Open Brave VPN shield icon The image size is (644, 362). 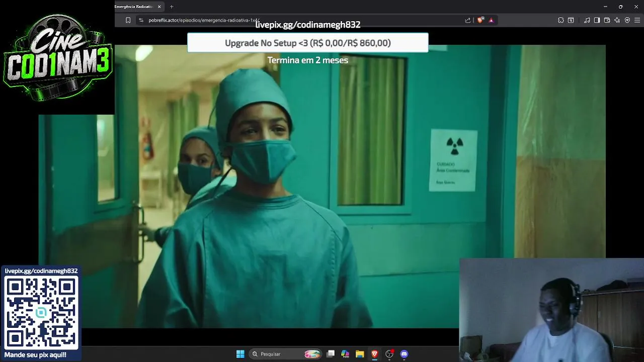pos(627,20)
